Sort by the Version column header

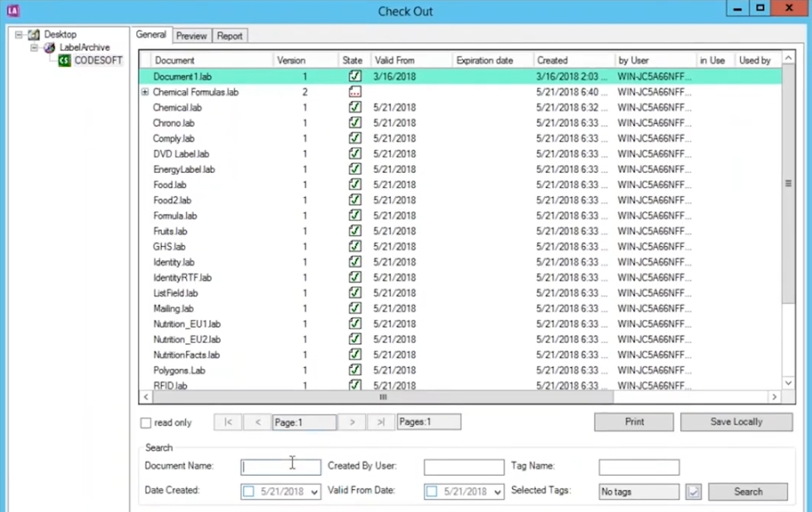tap(305, 60)
